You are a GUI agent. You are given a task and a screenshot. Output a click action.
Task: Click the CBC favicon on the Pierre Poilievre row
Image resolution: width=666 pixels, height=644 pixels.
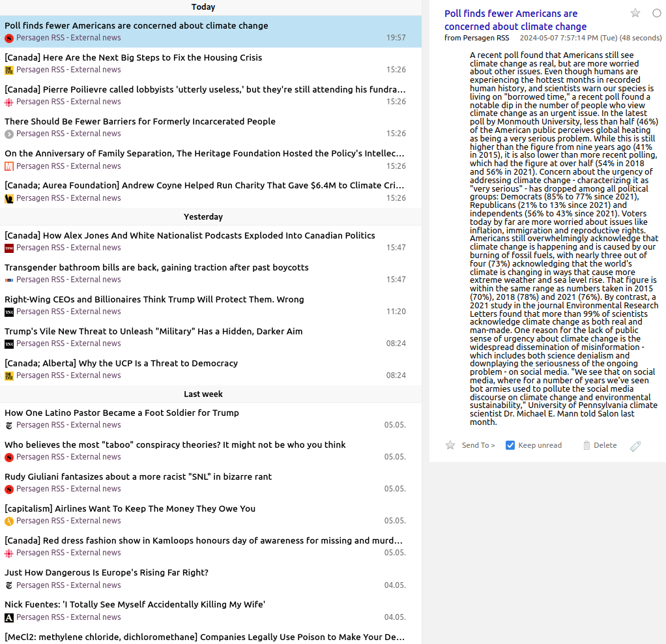(x=9, y=102)
